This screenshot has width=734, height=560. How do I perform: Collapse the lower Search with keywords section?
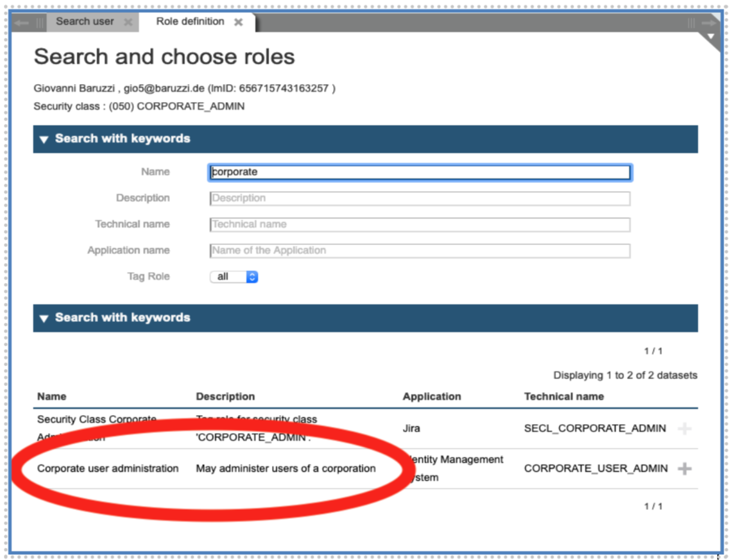[x=44, y=318]
